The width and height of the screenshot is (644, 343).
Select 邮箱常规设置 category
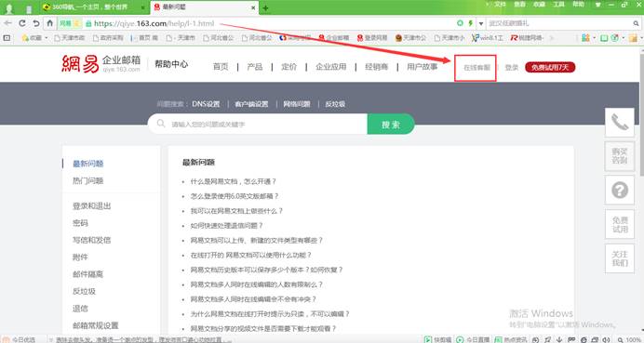click(x=96, y=325)
